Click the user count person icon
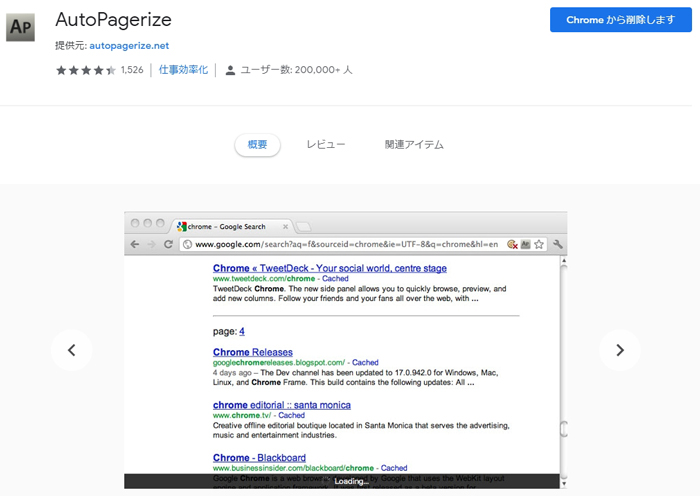The width and height of the screenshot is (700, 496). coord(230,70)
